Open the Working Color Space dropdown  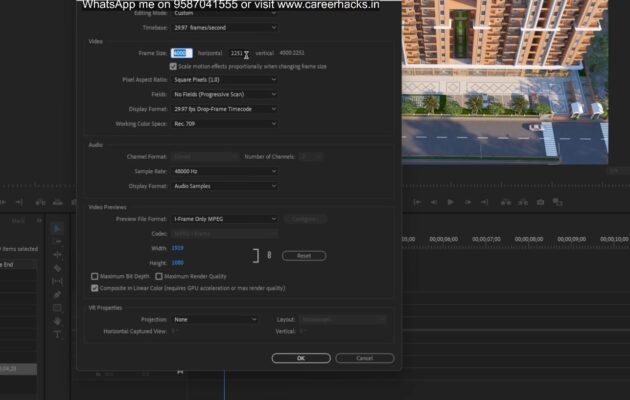point(224,123)
